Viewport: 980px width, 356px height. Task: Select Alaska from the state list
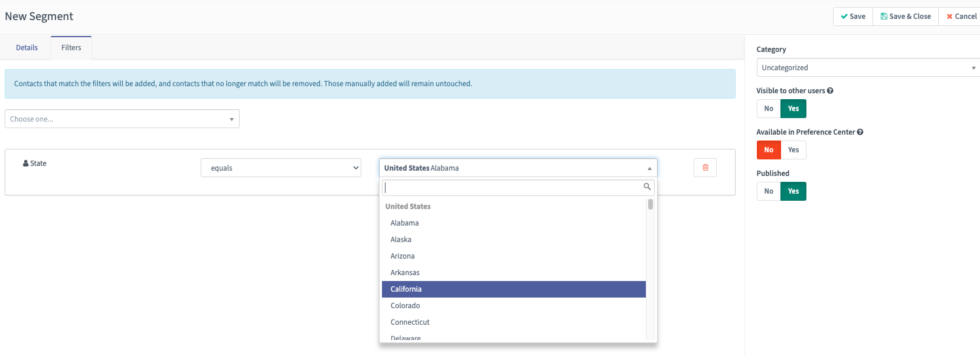(514, 240)
